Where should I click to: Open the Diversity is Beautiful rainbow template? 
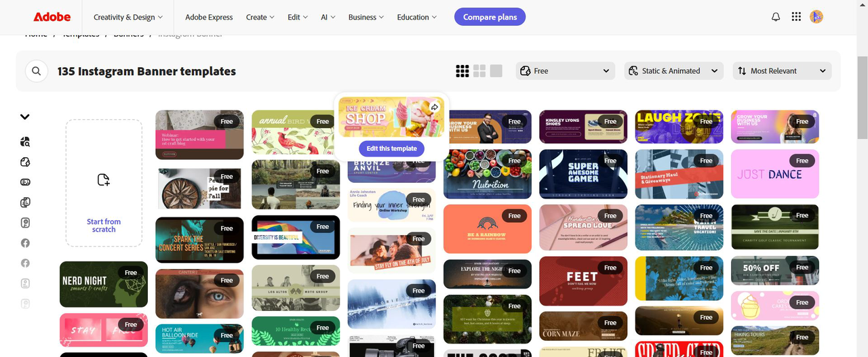click(x=296, y=237)
